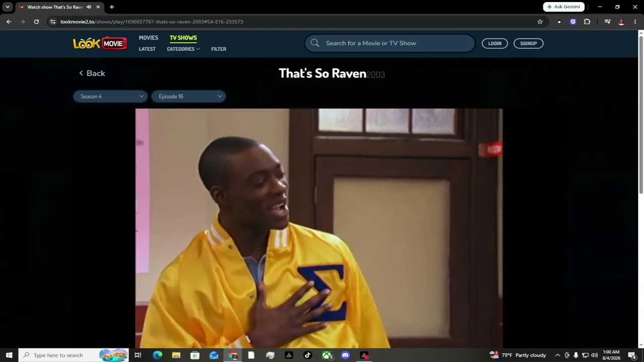The width and height of the screenshot is (644, 362).
Task: Open Microsoft Store from the taskbar
Action: pyautogui.click(x=195, y=355)
